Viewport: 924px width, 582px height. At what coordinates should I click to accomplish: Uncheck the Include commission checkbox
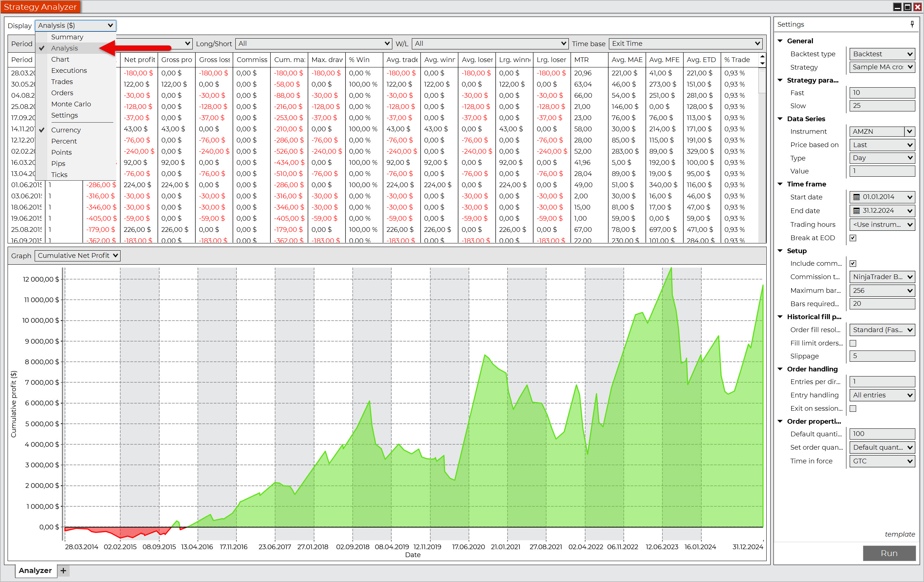853,263
